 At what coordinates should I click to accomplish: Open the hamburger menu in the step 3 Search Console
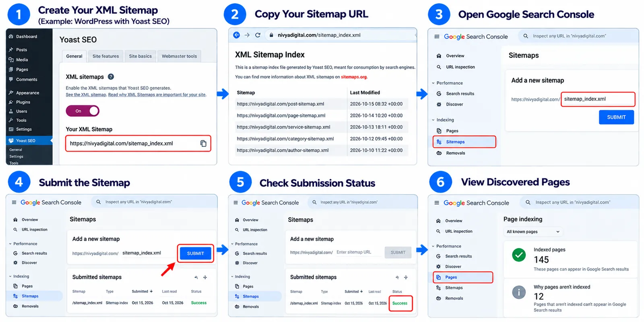point(437,37)
